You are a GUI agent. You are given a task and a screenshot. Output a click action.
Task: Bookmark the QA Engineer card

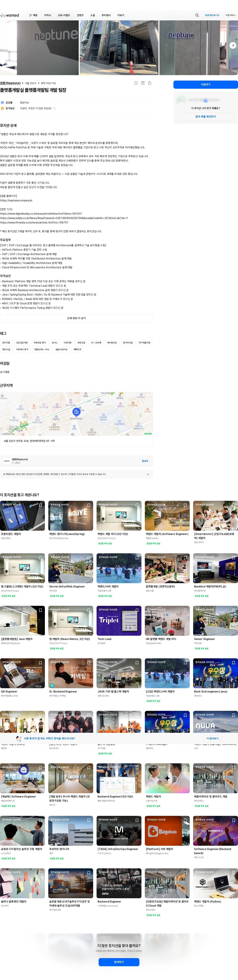pyautogui.click(x=40, y=663)
